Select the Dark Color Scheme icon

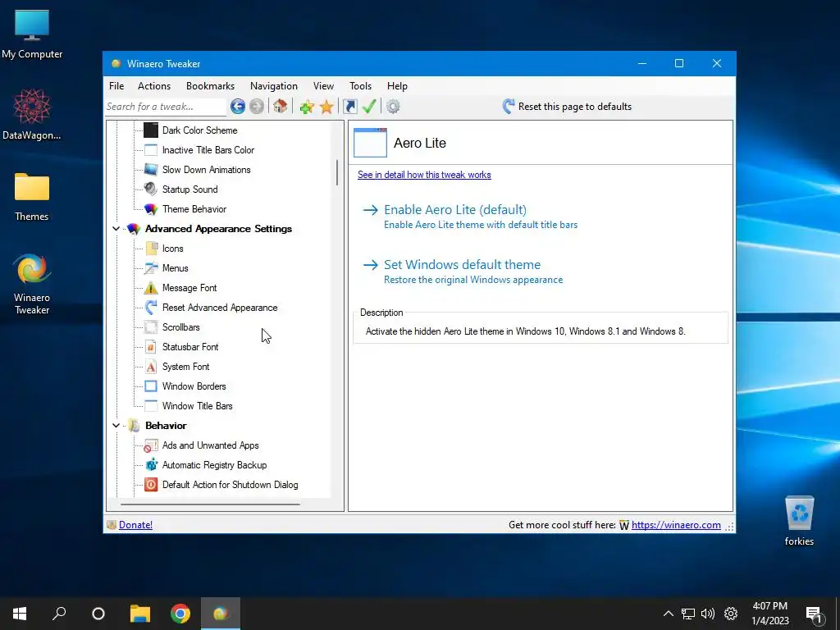(151, 130)
